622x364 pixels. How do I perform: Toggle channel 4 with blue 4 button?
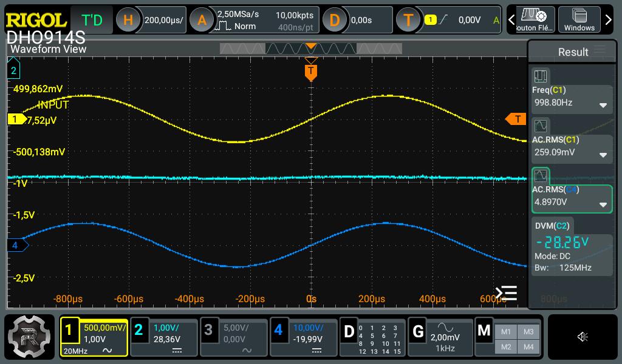click(x=278, y=330)
